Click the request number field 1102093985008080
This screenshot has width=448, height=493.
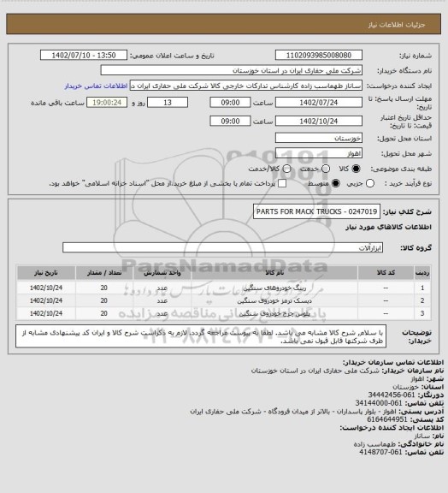319,55
